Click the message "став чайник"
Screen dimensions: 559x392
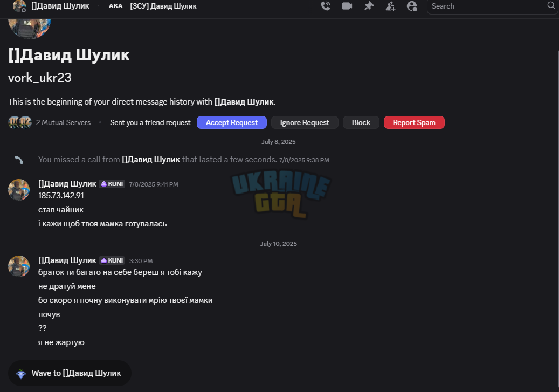[60, 210]
